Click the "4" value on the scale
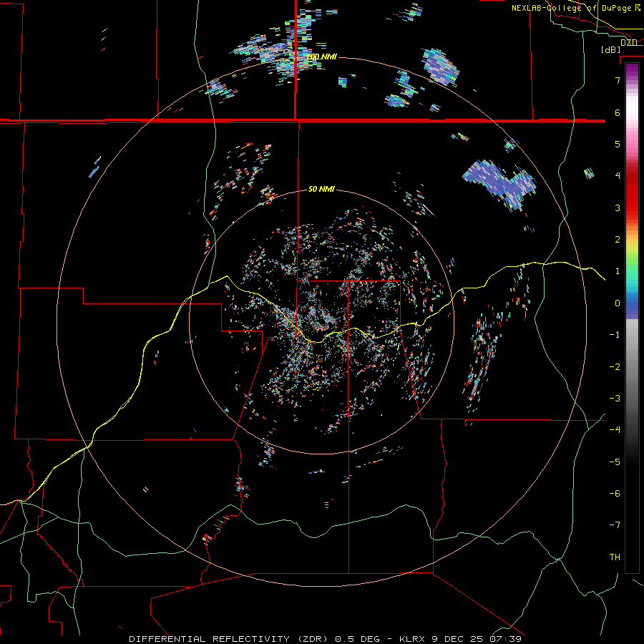644x644 pixels. coord(618,176)
